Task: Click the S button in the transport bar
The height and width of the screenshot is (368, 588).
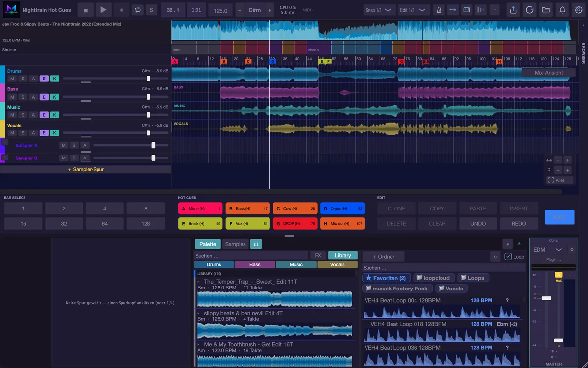Action: coord(151,10)
